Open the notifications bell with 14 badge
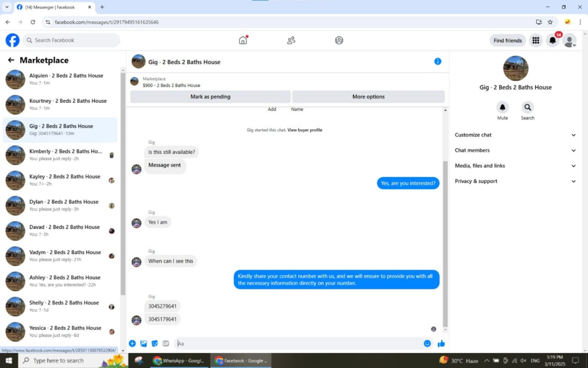 (553, 40)
